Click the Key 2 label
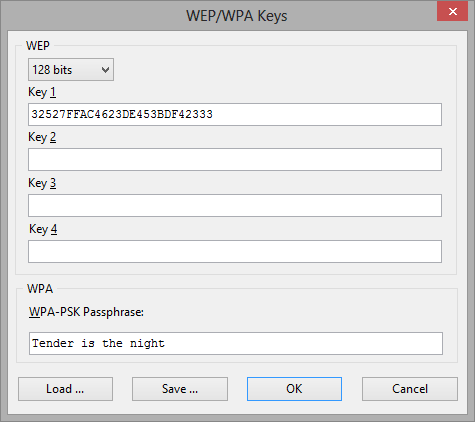475x422 pixels. pyautogui.click(x=42, y=137)
